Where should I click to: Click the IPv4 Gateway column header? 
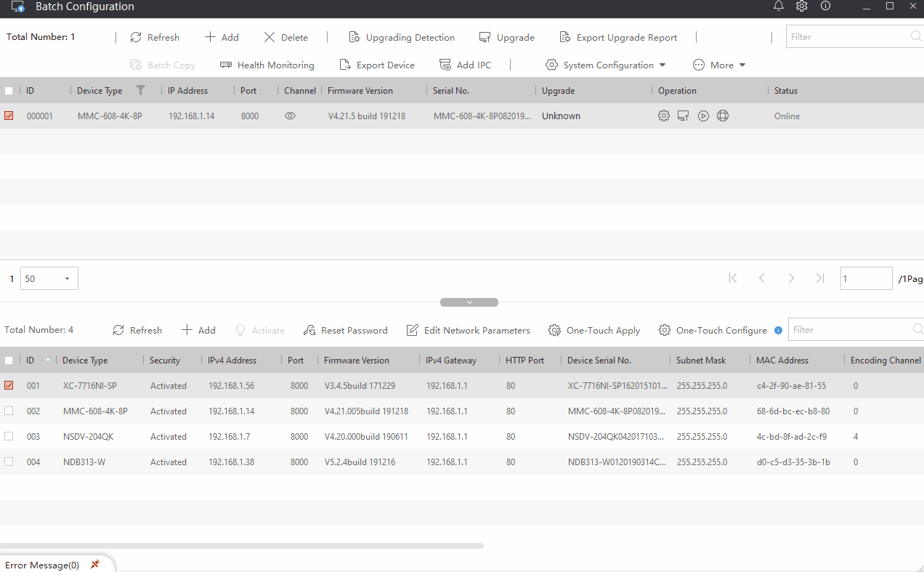[452, 360]
